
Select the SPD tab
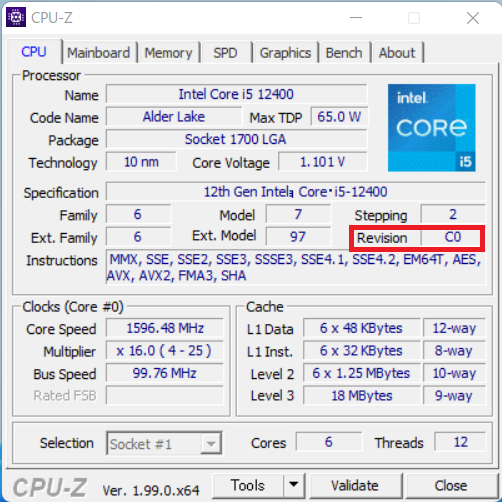pyautogui.click(x=226, y=53)
